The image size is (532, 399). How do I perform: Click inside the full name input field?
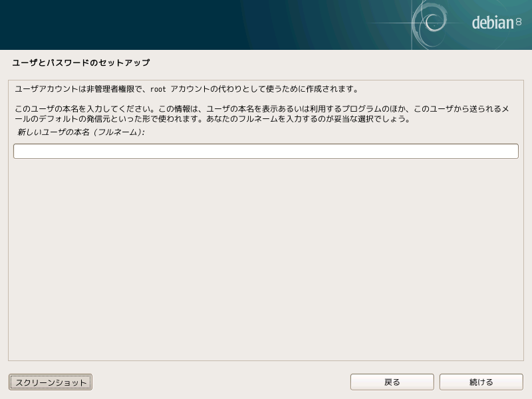pos(265,151)
